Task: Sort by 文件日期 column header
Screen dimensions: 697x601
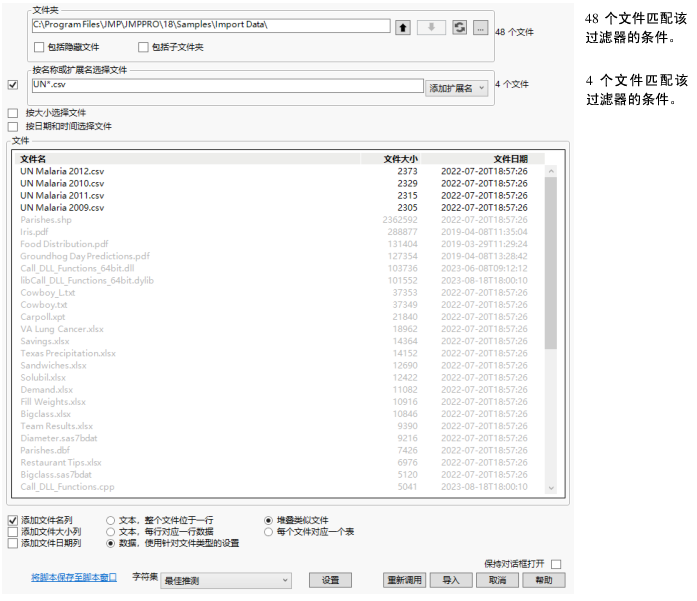Action: tap(482, 159)
